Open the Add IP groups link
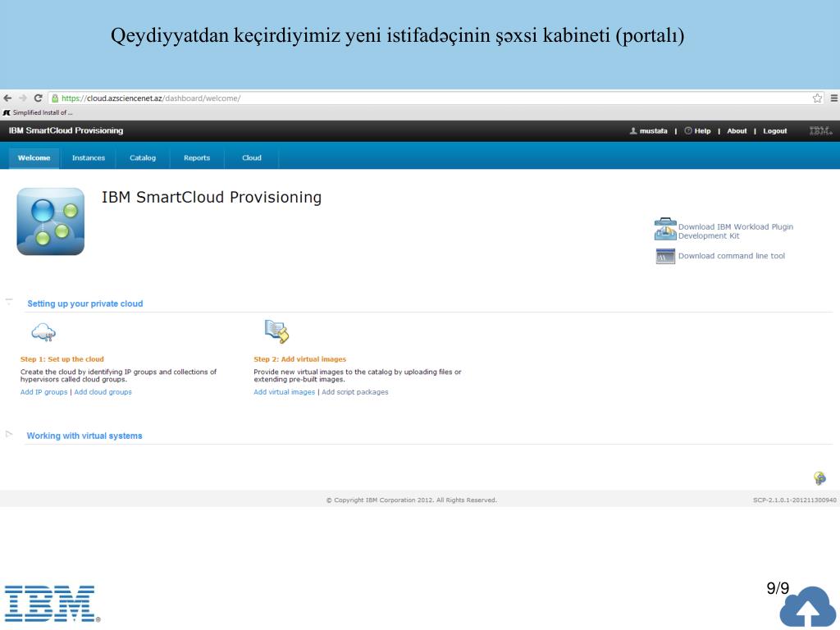Screen dimensions: 840x630 (x=44, y=392)
